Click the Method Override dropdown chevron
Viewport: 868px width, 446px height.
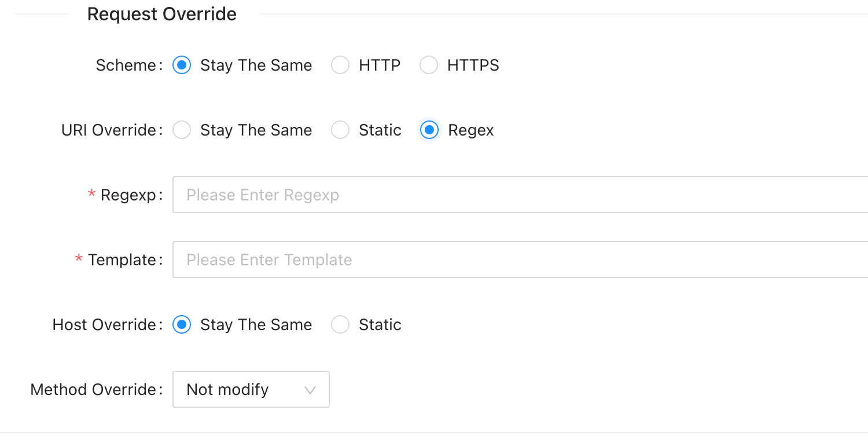311,389
